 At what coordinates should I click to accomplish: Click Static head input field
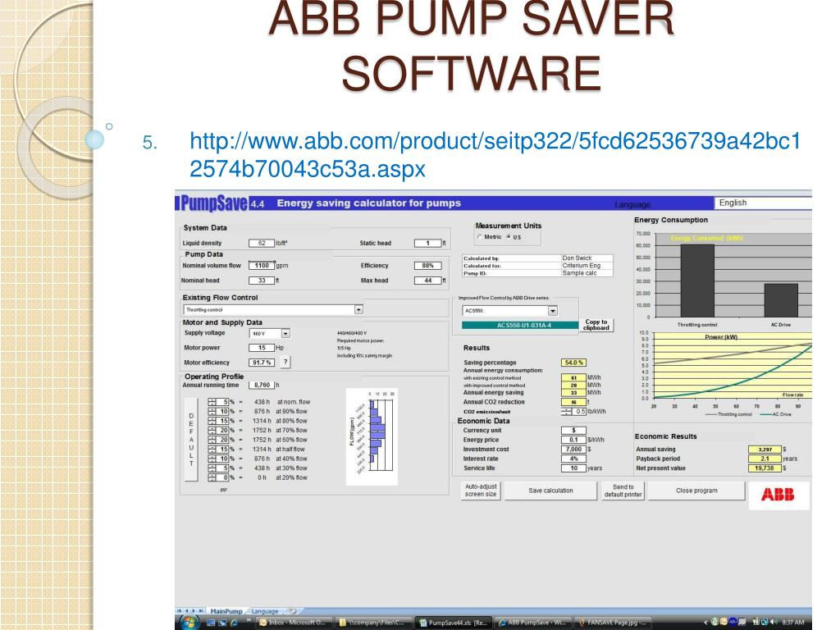[x=427, y=243]
